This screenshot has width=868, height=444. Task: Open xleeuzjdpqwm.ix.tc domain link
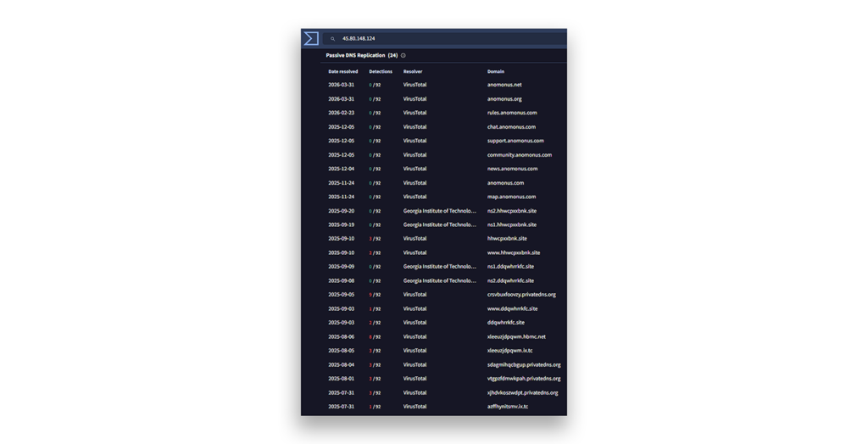509,351
